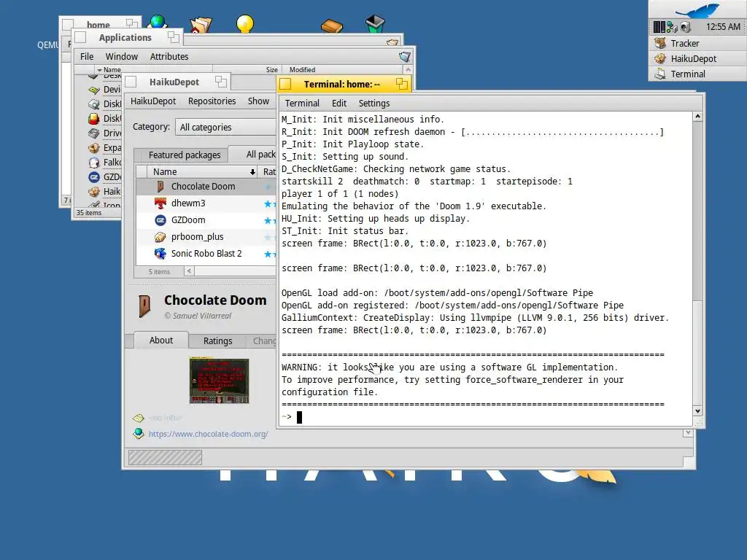Viewport: 747px width, 560px height.
Task: Toggle sort arrow on package Name column
Action: click(x=252, y=172)
